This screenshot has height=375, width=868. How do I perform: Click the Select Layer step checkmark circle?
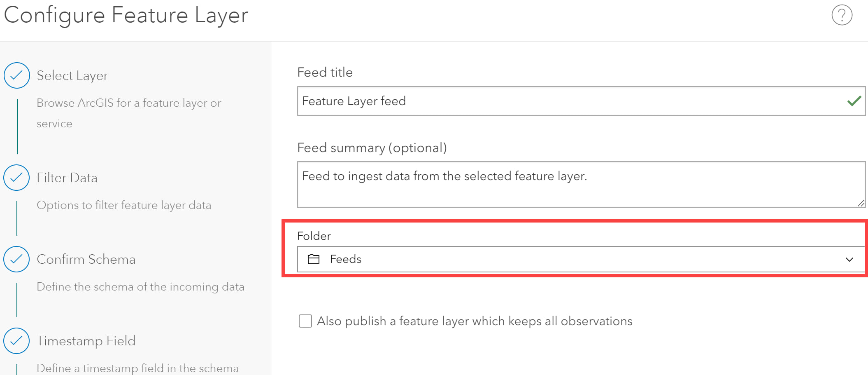click(x=16, y=75)
